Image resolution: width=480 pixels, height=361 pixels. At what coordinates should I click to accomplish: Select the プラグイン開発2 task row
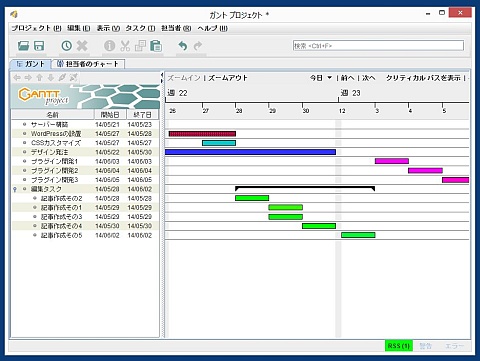coord(85,171)
